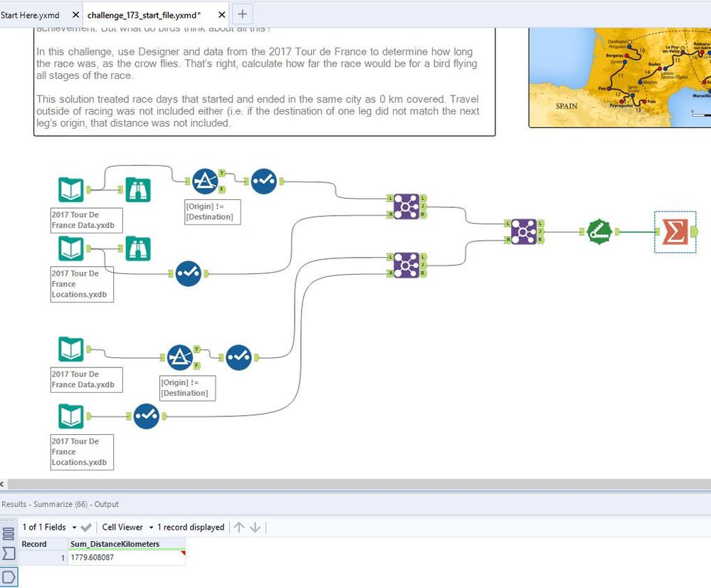The height and width of the screenshot is (588, 711).
Task: Click the checkmark icon next to Fields
Action: pyautogui.click(x=85, y=527)
